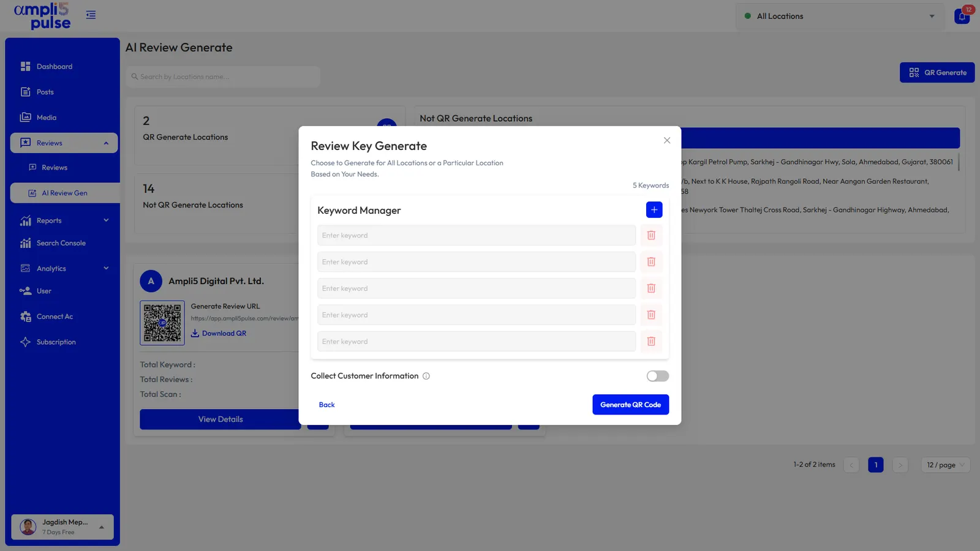Go to the next pagination page
This screenshot has width=980, height=551.
click(900, 465)
